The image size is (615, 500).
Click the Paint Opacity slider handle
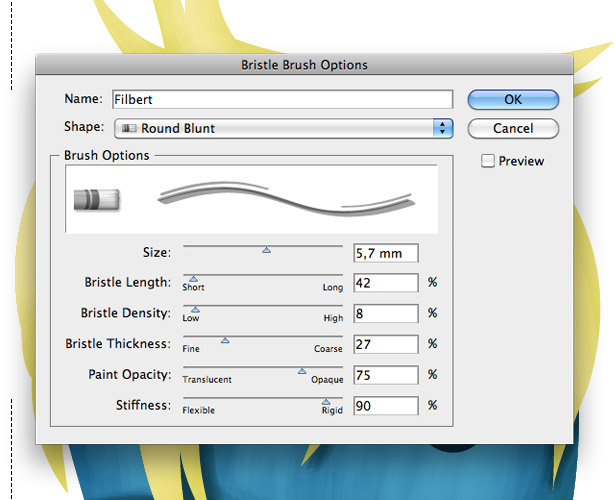click(x=302, y=371)
